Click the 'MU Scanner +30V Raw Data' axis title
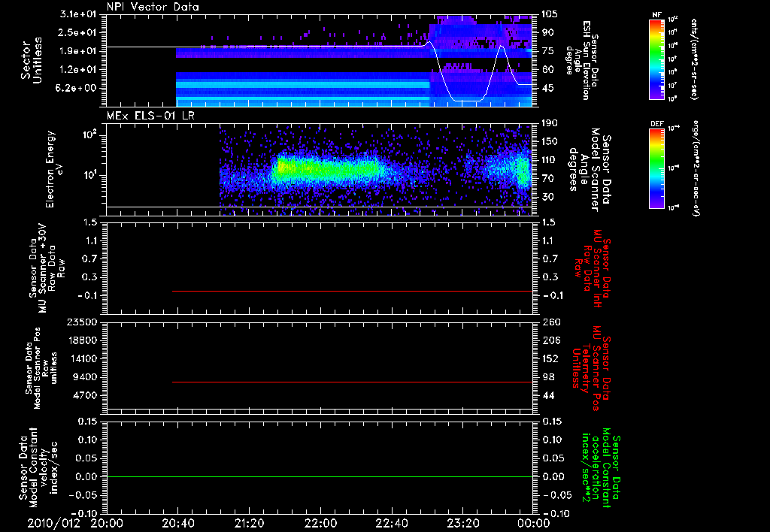This screenshot has height=532, width=770. coord(47,268)
